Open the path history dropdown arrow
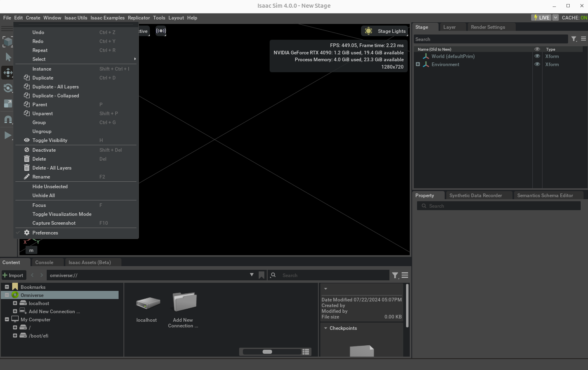588x370 pixels. (252, 275)
